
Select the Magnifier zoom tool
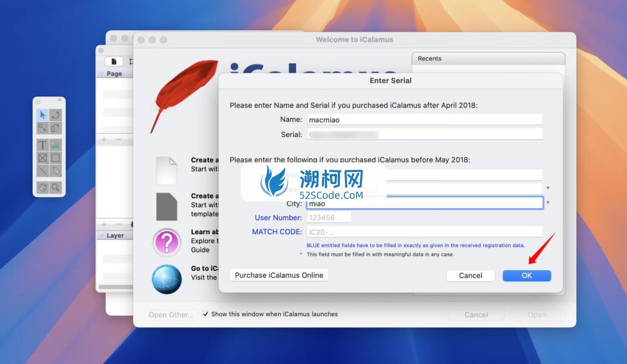pos(56,187)
